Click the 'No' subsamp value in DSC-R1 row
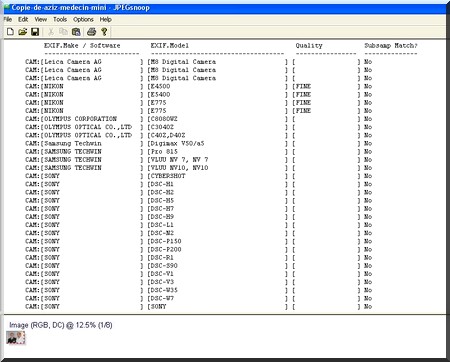 click(x=368, y=258)
